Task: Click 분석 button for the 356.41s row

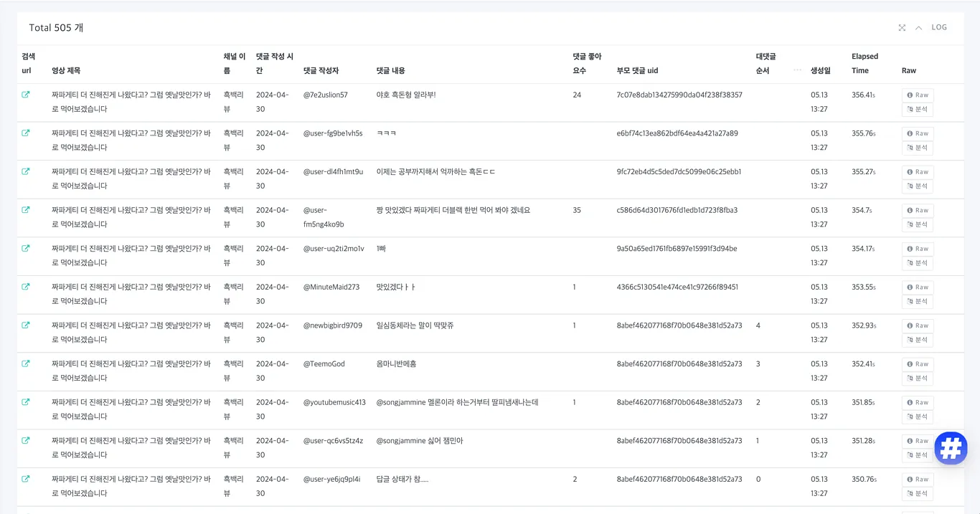Action: pyautogui.click(x=917, y=110)
